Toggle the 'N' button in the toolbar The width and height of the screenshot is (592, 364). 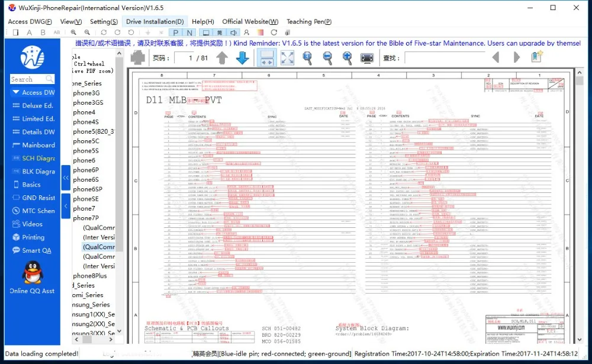189,33
